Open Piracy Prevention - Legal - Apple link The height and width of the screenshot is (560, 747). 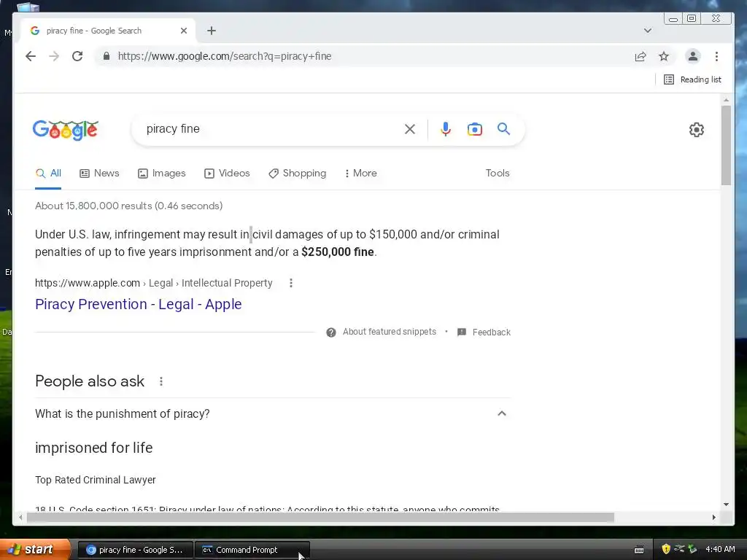point(138,304)
